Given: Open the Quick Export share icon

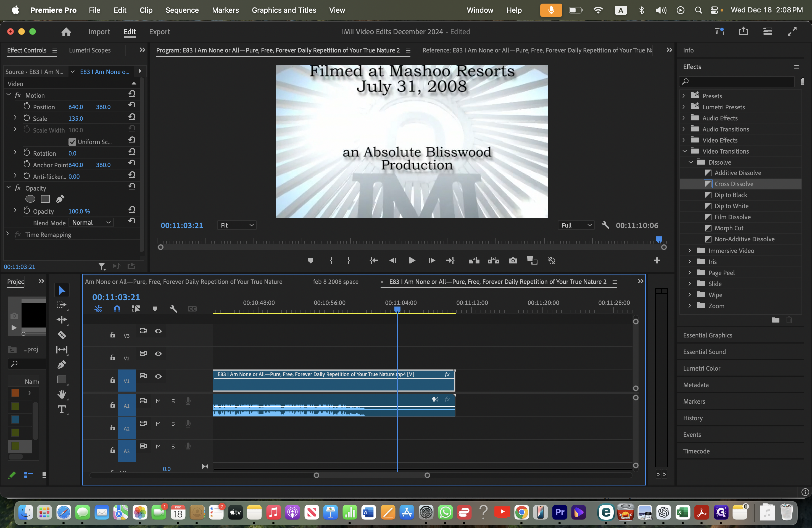Looking at the screenshot, I should [x=743, y=31].
